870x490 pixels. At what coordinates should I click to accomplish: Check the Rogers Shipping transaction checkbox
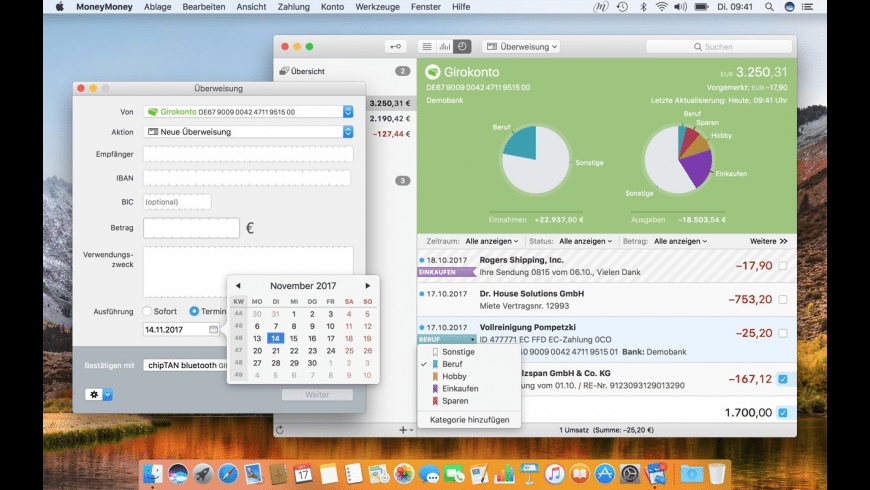782,266
